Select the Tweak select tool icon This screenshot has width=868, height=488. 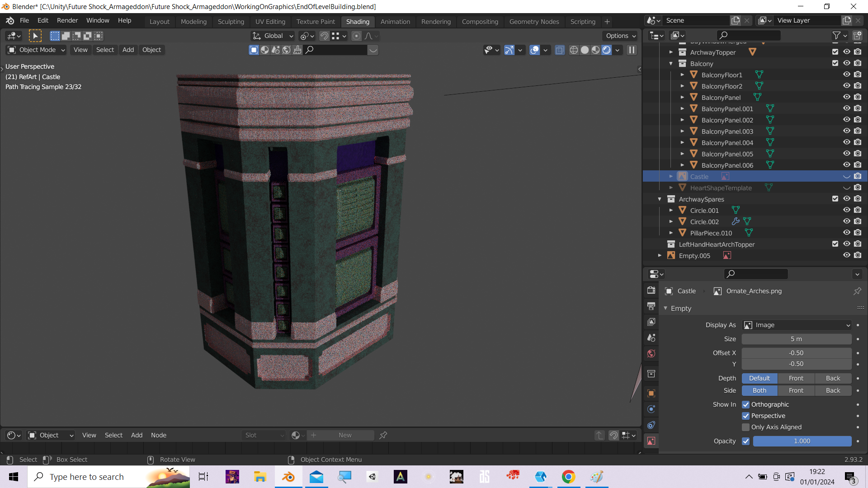pyautogui.click(x=35, y=36)
